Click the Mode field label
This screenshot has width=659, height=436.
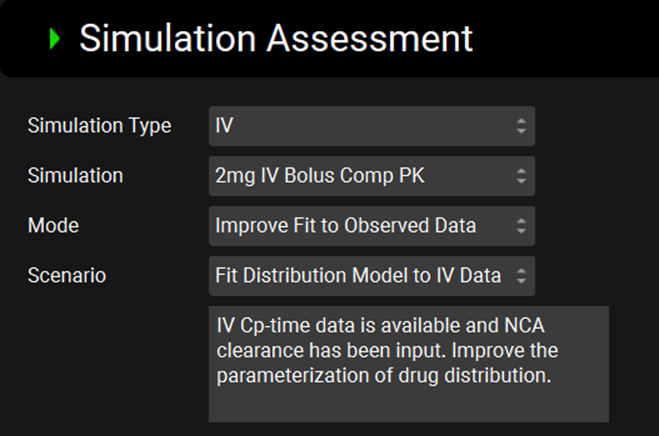[x=53, y=226]
